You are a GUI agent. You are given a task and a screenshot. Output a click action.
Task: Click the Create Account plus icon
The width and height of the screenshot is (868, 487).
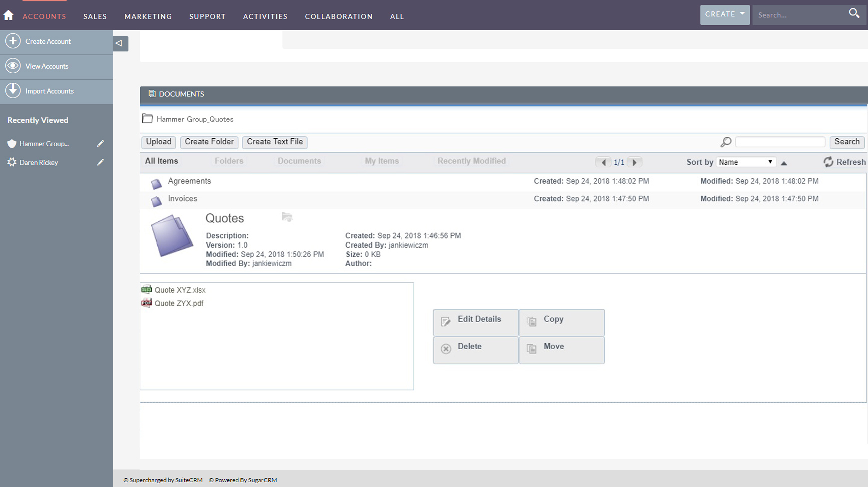(x=13, y=41)
